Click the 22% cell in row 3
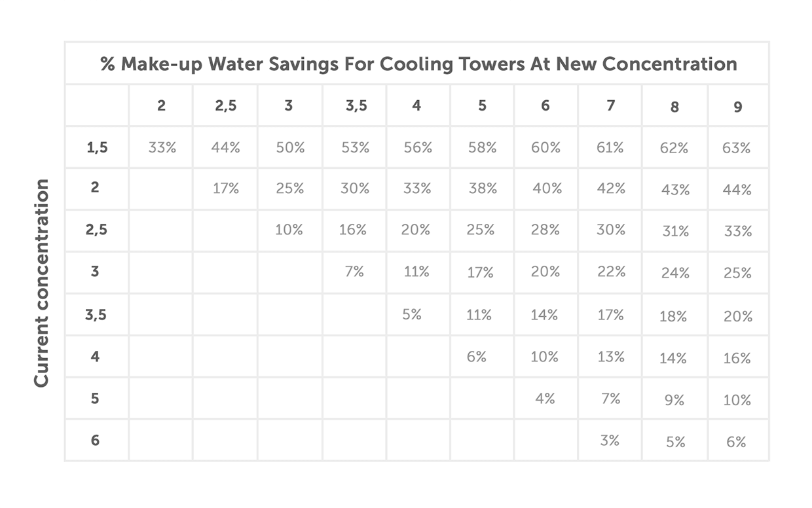This screenshot has width=812, height=508. 611,272
